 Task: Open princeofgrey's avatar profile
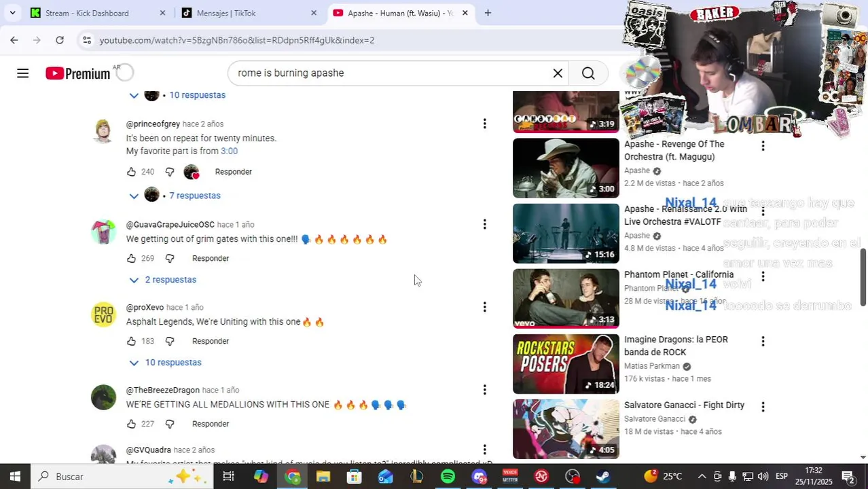tap(103, 131)
